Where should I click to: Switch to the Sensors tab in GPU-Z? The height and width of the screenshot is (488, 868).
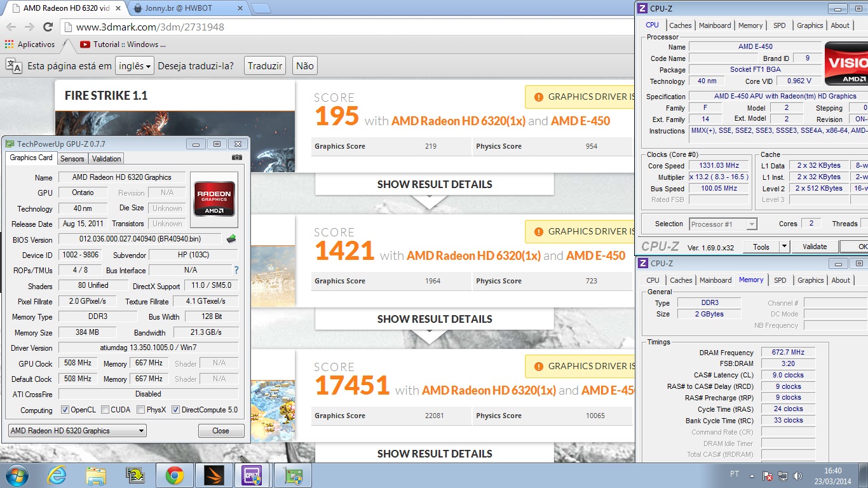point(72,159)
